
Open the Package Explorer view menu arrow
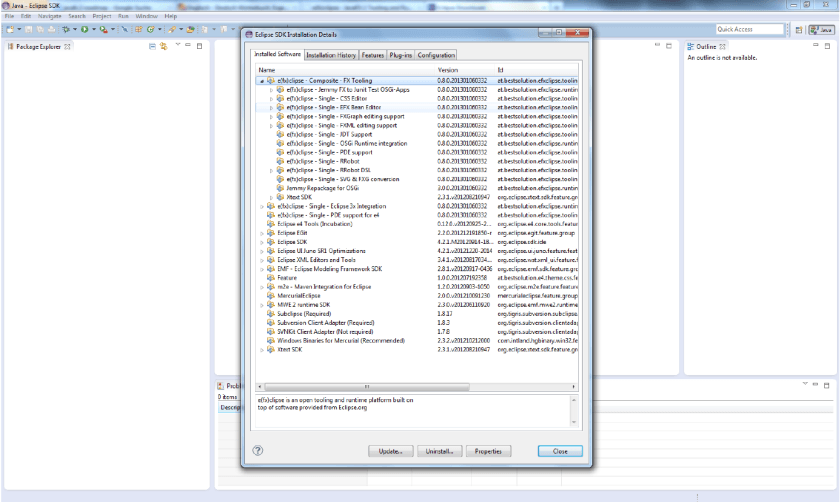coord(177,44)
